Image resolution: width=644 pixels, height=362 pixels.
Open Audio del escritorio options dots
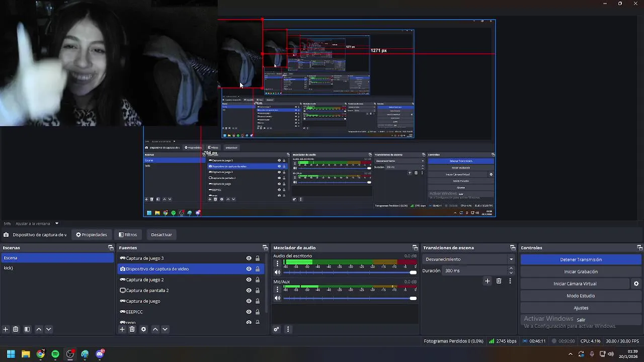click(277, 263)
